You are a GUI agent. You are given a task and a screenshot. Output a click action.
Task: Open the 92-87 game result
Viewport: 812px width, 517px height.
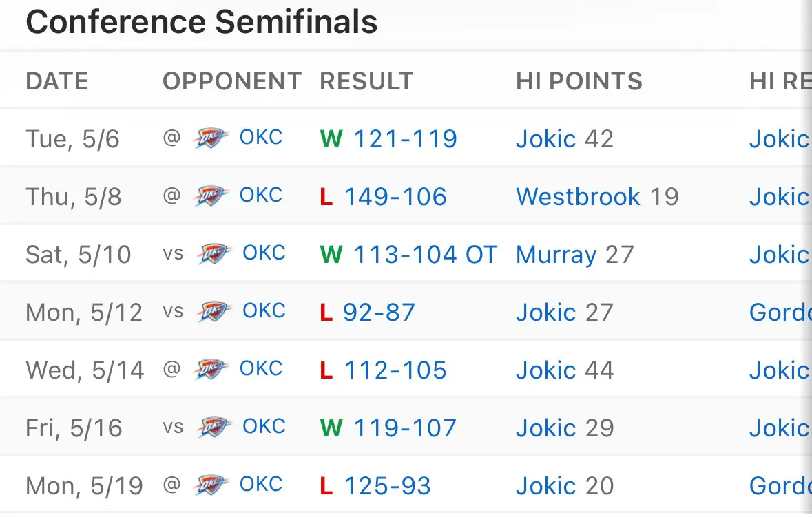tap(379, 313)
